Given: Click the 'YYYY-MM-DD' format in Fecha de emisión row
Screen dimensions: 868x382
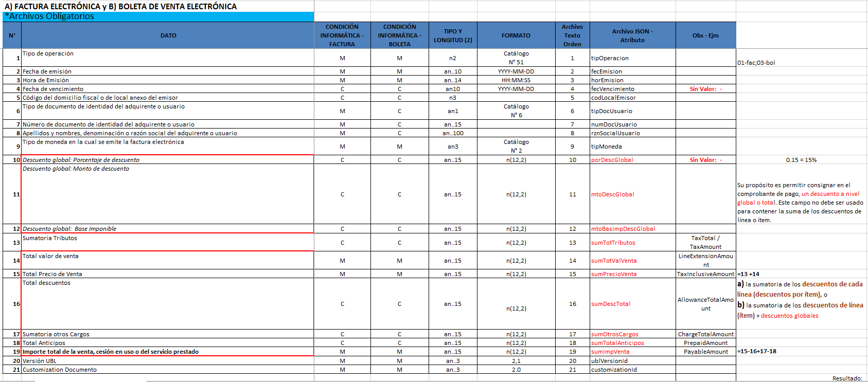Looking at the screenshot, I should tap(516, 71).
